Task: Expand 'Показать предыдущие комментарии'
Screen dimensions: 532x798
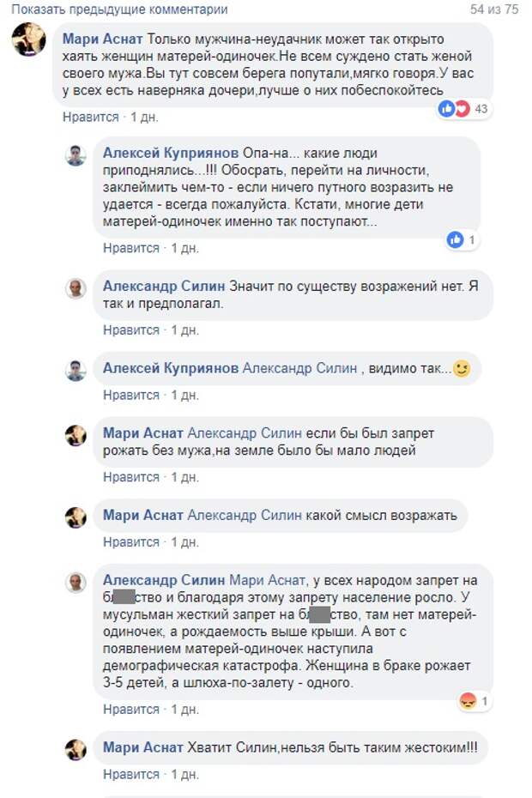Action: (x=119, y=9)
